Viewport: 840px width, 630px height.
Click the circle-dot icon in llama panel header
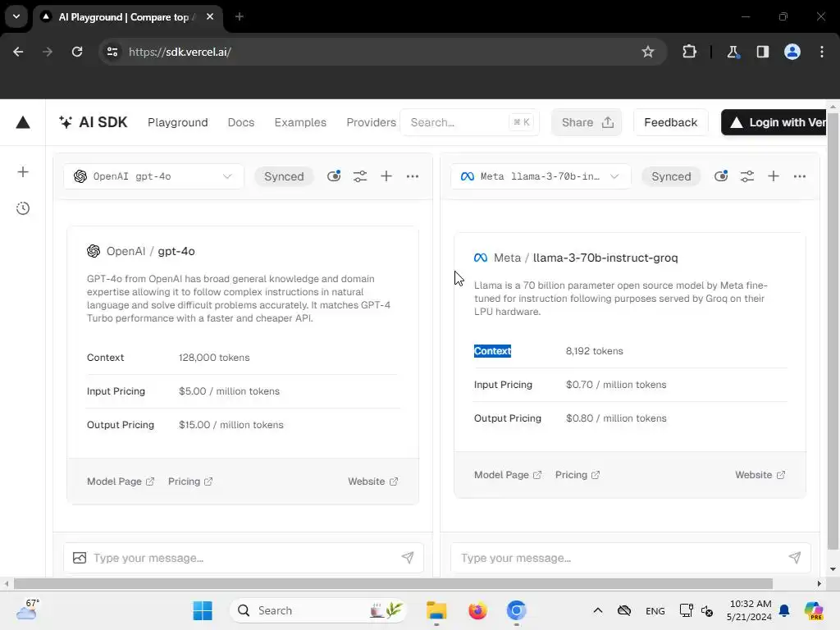[x=721, y=176]
